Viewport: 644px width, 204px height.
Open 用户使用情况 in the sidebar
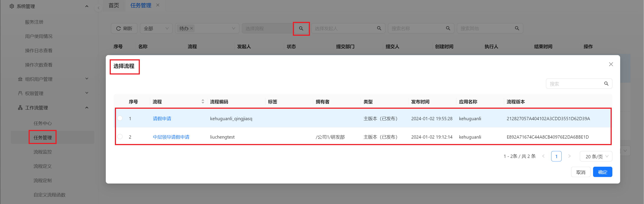39,36
